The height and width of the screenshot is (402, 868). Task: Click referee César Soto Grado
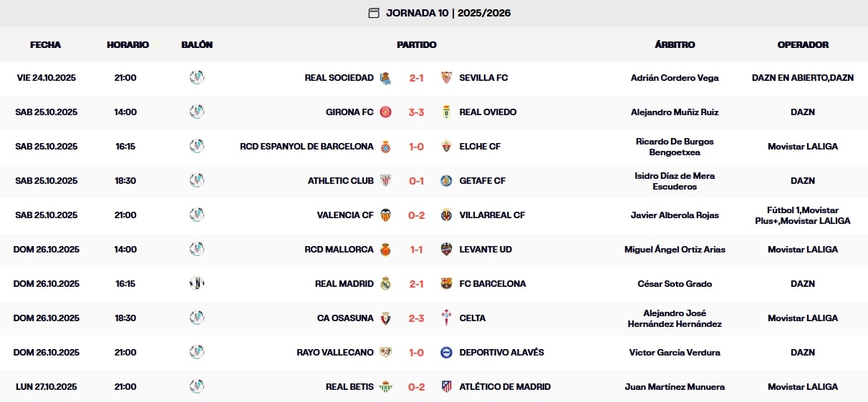tap(675, 284)
